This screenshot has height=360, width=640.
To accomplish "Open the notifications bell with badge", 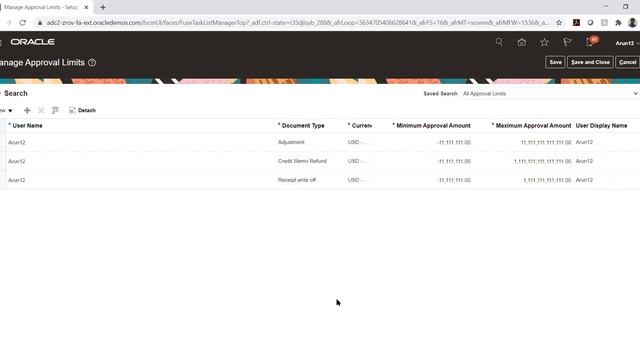I will [x=591, y=41].
